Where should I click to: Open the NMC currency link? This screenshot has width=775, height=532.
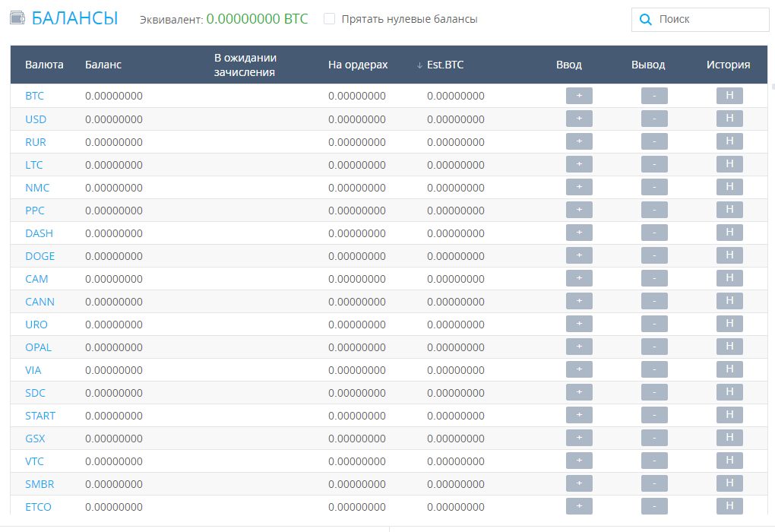37,188
